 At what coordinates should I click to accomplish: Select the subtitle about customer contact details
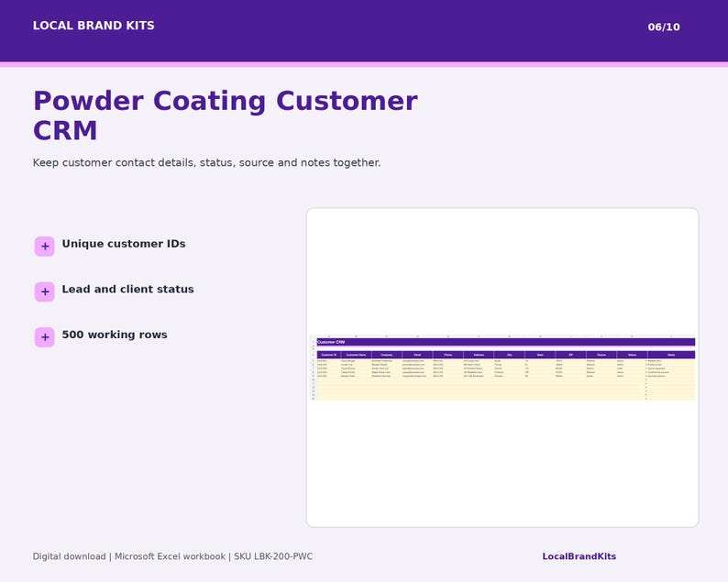point(206,163)
